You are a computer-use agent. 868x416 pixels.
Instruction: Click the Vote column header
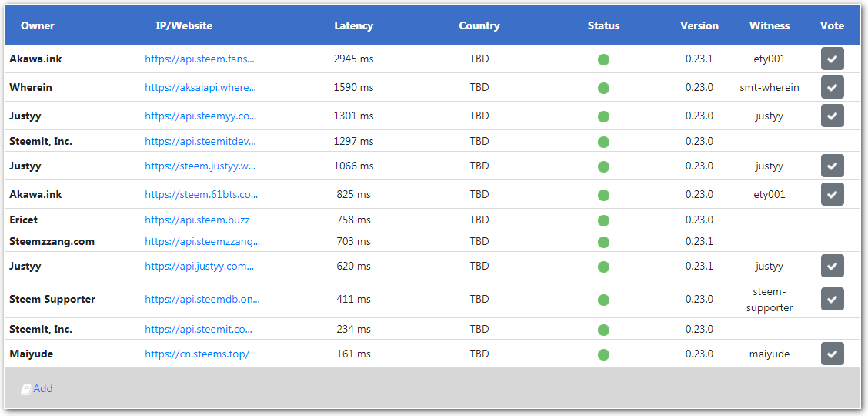[x=832, y=25]
